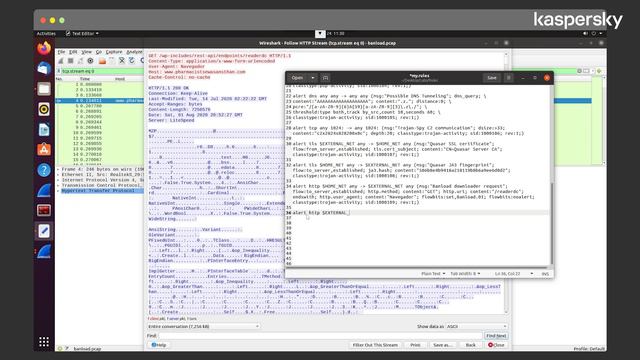Click Back button in stream dialog

(x=471, y=345)
